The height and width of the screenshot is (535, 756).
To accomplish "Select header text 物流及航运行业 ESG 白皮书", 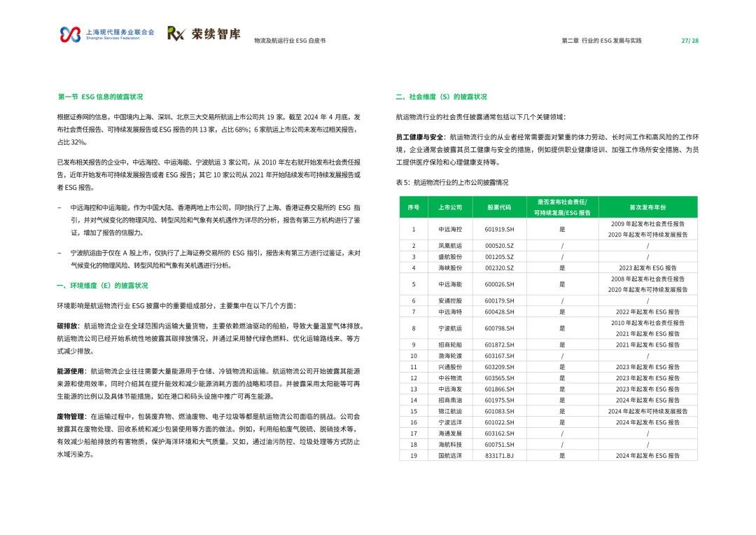I will (x=290, y=41).
